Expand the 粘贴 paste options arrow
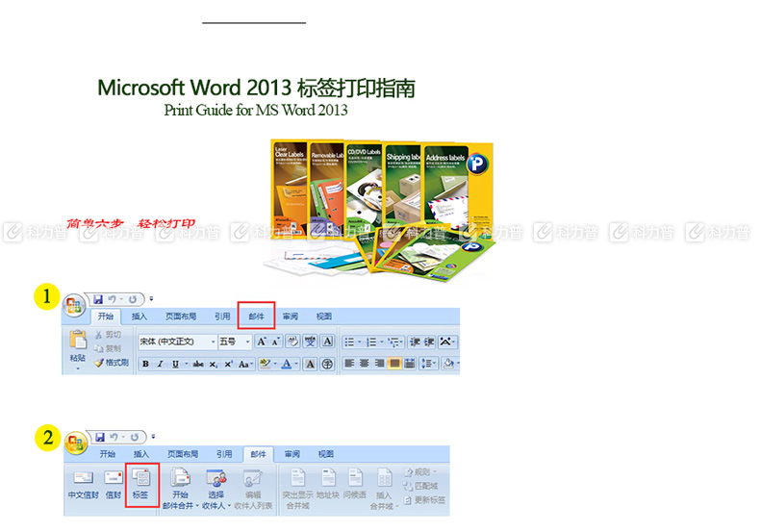This screenshot has width=760, height=532. [x=78, y=368]
